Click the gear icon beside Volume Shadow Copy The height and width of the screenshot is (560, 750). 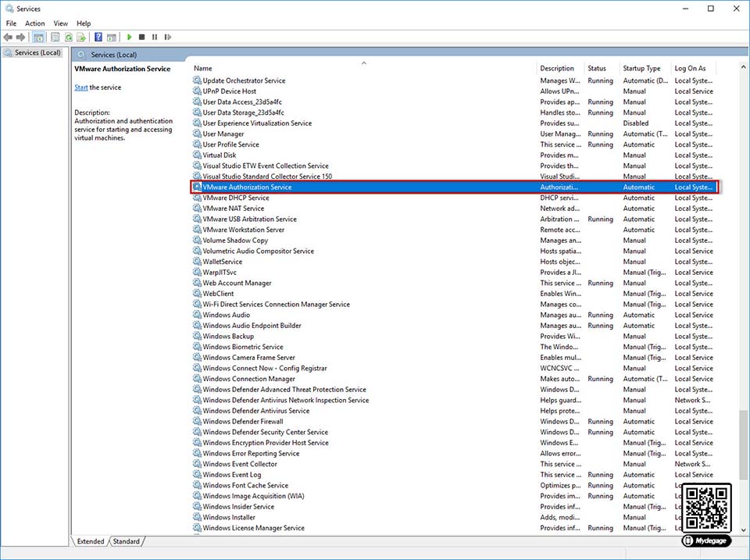tap(197, 240)
